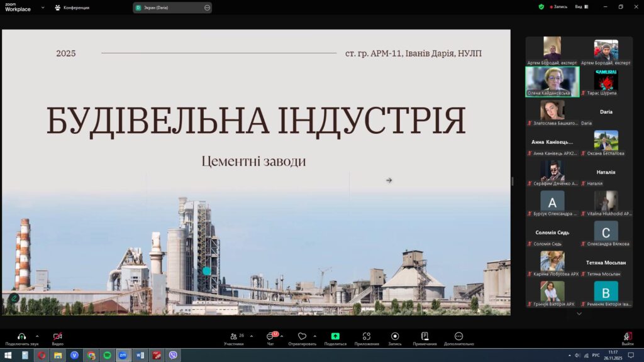Expand the audio options arrow next to Подключить звук
This screenshot has height=362, width=644.
[37, 336]
